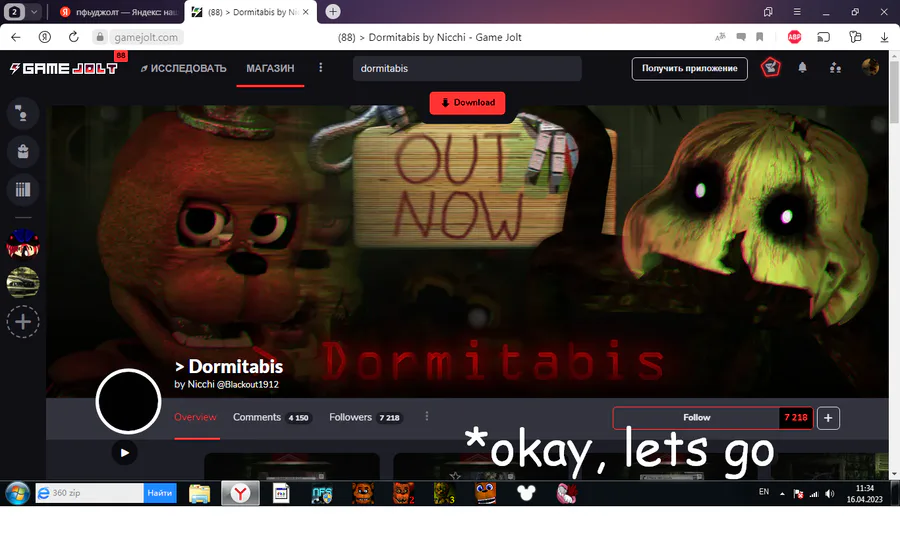Open the backpack icon in the left sidebar
The width and height of the screenshot is (900, 555).
point(23,152)
